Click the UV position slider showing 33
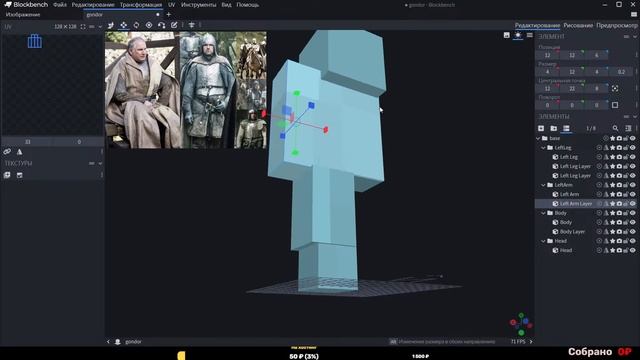The width and height of the screenshot is (640, 360). click(x=27, y=142)
